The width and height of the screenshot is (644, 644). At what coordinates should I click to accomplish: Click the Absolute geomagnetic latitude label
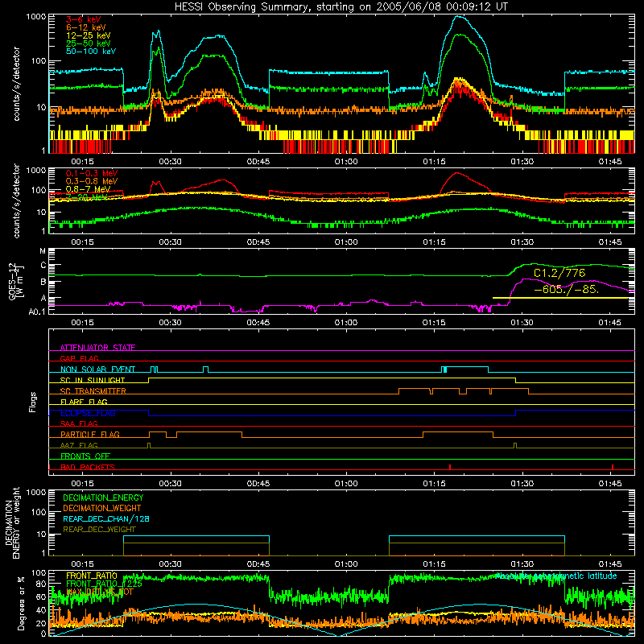click(x=555, y=576)
